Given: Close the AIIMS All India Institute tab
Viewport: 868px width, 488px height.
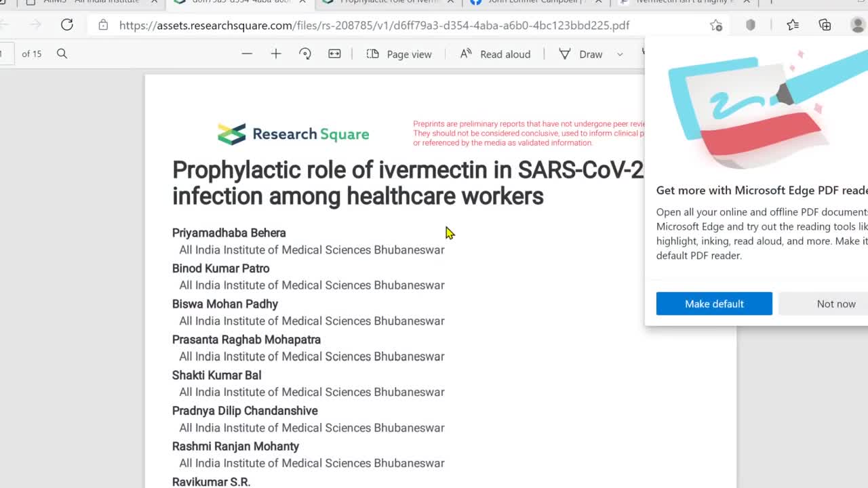Looking at the screenshot, I should (x=155, y=2).
